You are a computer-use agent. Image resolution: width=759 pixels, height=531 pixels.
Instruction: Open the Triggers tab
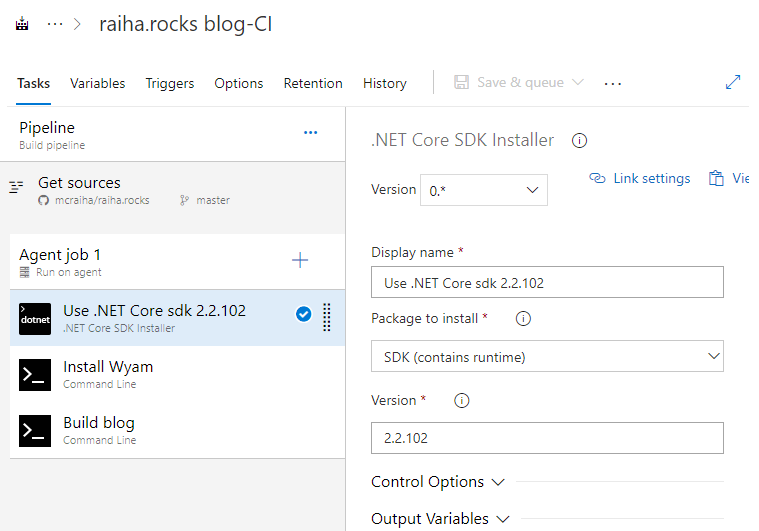pyautogui.click(x=169, y=83)
